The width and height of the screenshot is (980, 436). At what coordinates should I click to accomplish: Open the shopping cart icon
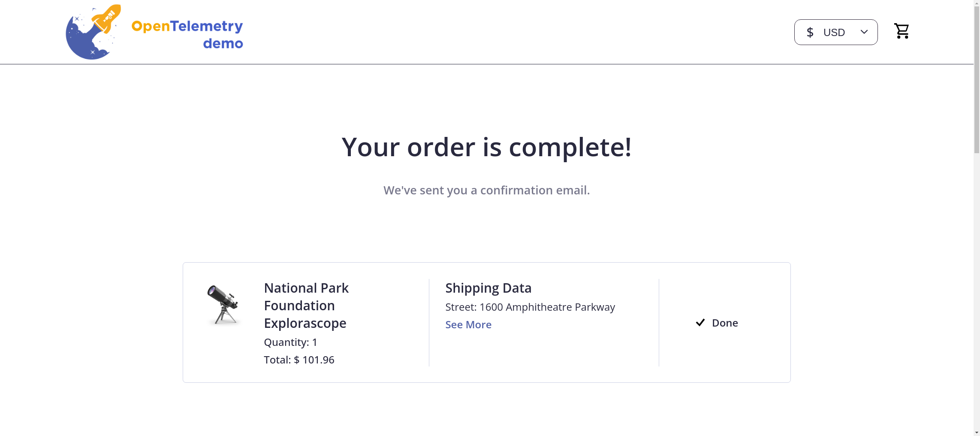(902, 31)
